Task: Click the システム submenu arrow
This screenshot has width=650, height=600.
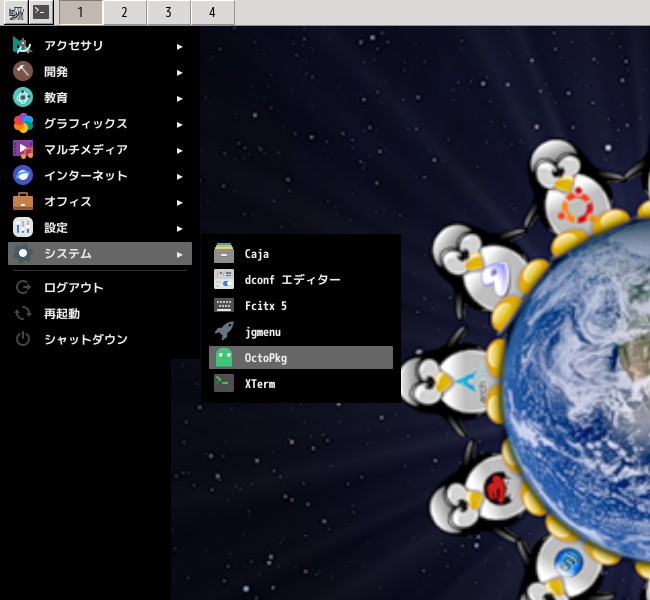Action: (179, 255)
